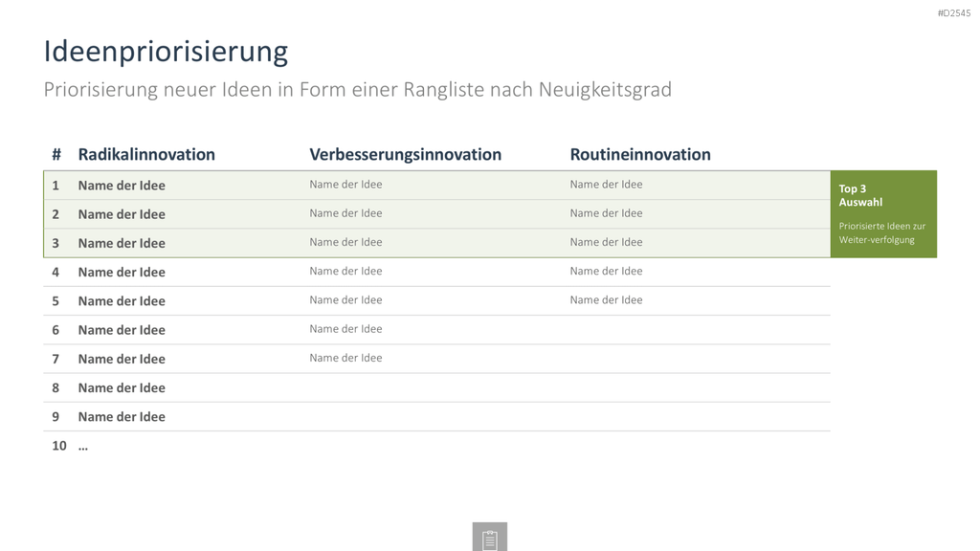This screenshot has width=980, height=551.
Task: Click the rank number '7'
Action: [x=56, y=360]
